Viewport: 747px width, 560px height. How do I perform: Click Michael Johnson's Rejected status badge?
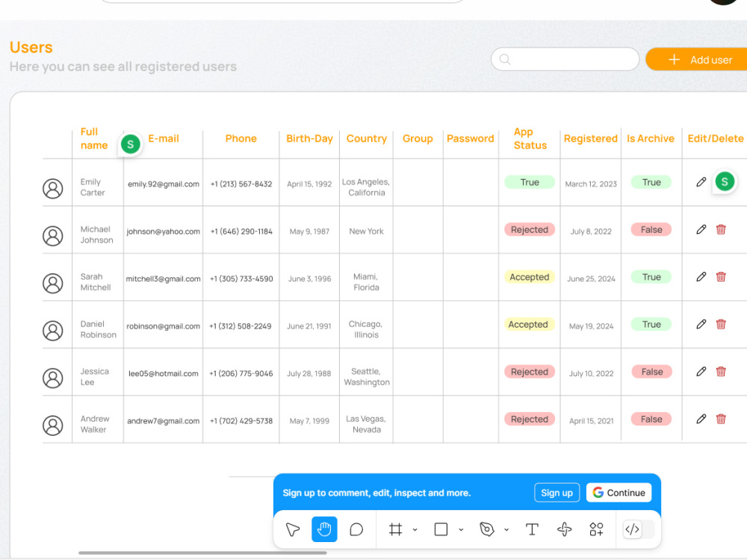tap(530, 229)
